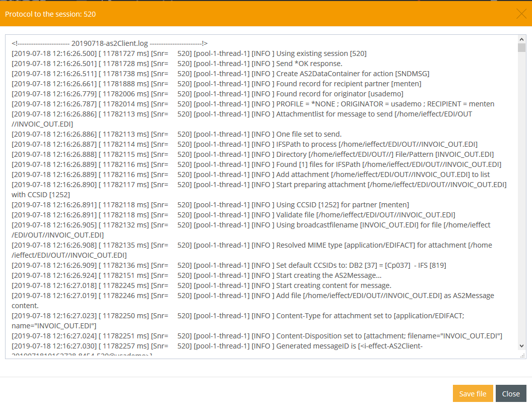Image resolution: width=532 pixels, height=407 pixels.
Task: Click the text area resize handle
Action: pyautogui.click(x=522, y=355)
